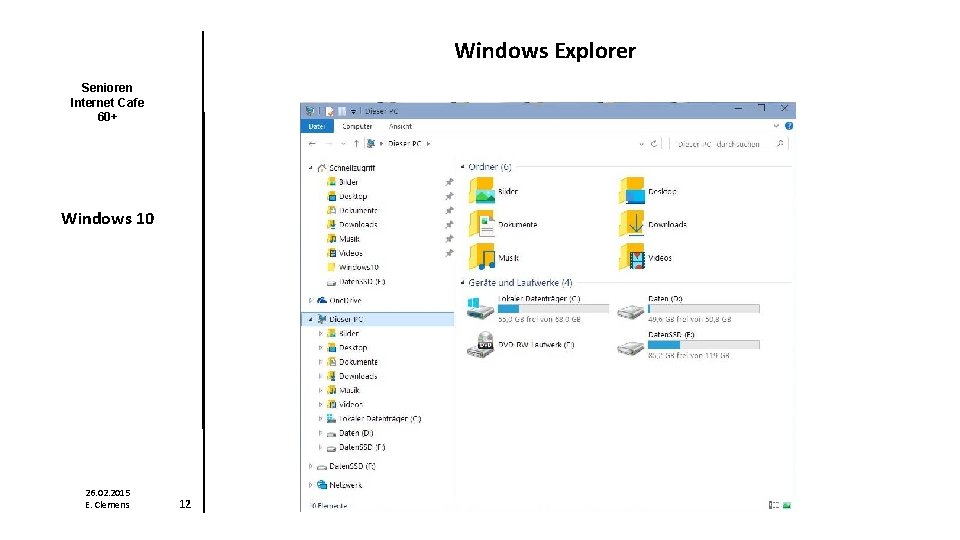Screen dimensions: 960x540
Task: Expand bottom DatenSSD (F:) tree node
Action: [310, 466]
